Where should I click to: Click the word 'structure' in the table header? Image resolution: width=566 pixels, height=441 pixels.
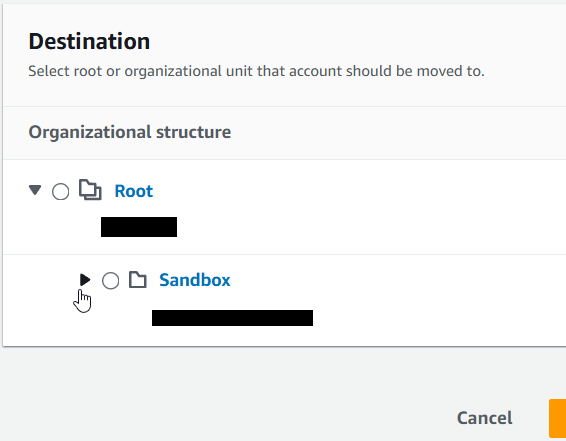[193, 132]
